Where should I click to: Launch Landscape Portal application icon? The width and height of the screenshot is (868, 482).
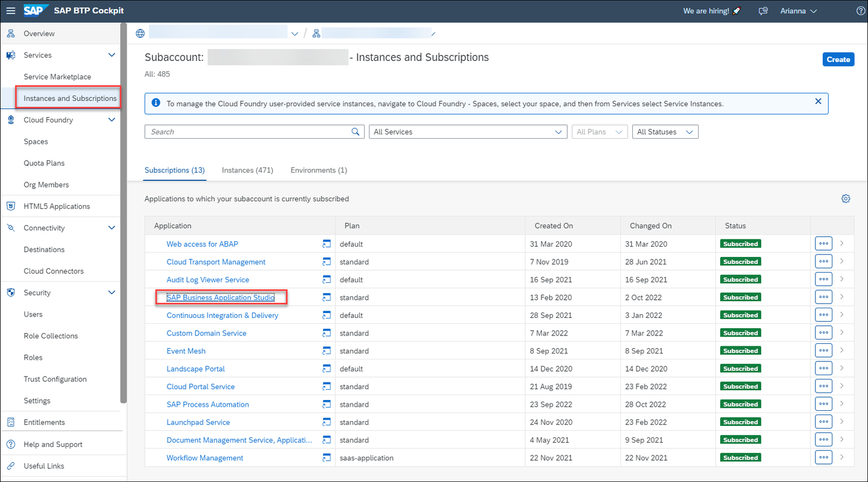[x=327, y=369]
